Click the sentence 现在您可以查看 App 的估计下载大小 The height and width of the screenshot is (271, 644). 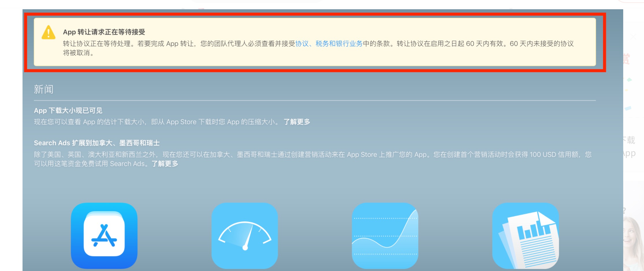tap(89, 122)
